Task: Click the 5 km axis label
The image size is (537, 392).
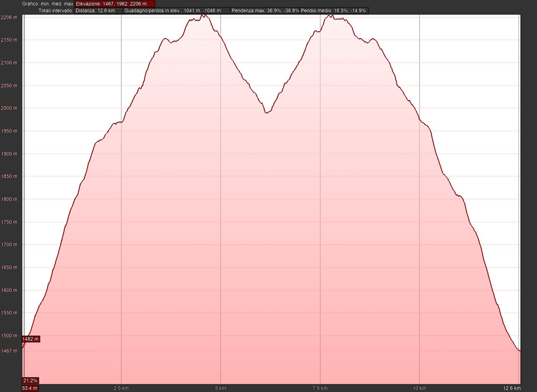Action: tap(220, 388)
